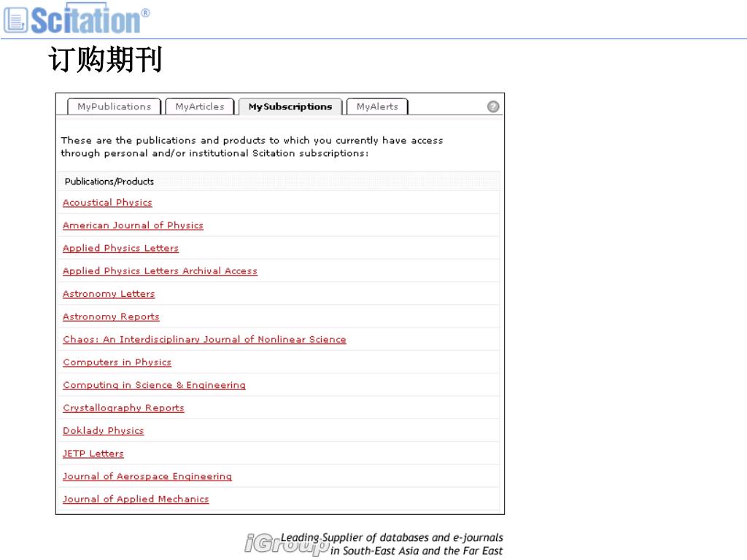747x560 pixels.
Task: Open Applied Physics Letters Archival Access
Action: (160, 271)
